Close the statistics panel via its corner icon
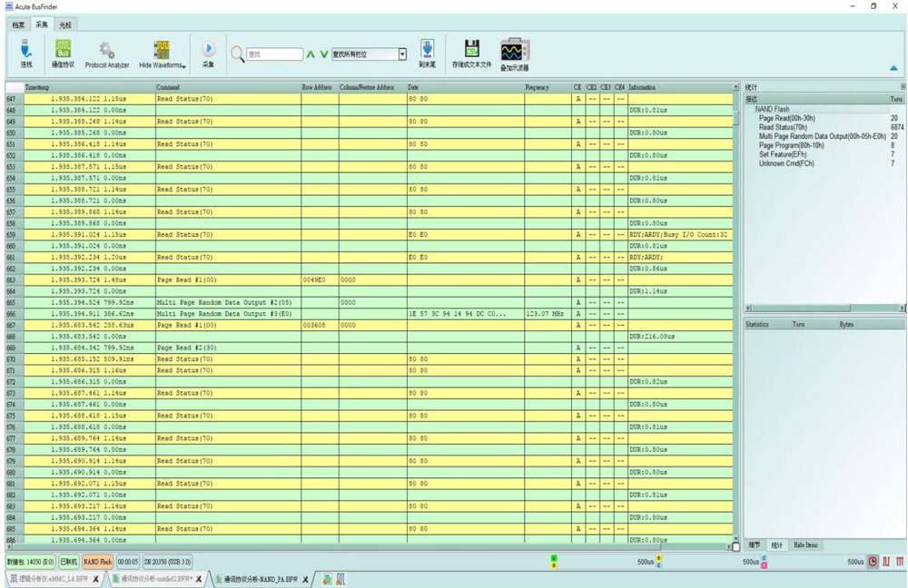The width and height of the screenshot is (908, 588). coord(903,87)
